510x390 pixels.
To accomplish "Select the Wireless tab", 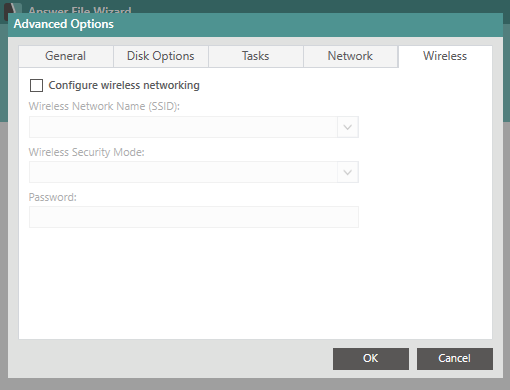I will pos(445,56).
